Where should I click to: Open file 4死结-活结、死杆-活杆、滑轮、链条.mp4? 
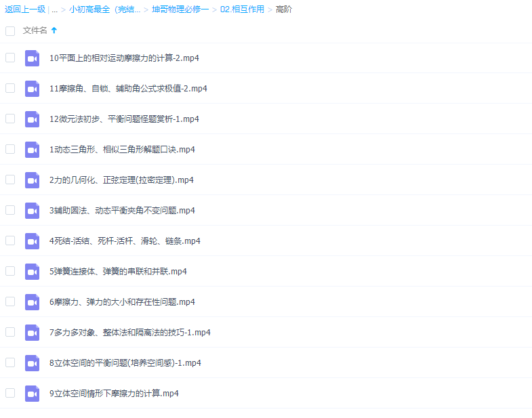click(125, 241)
